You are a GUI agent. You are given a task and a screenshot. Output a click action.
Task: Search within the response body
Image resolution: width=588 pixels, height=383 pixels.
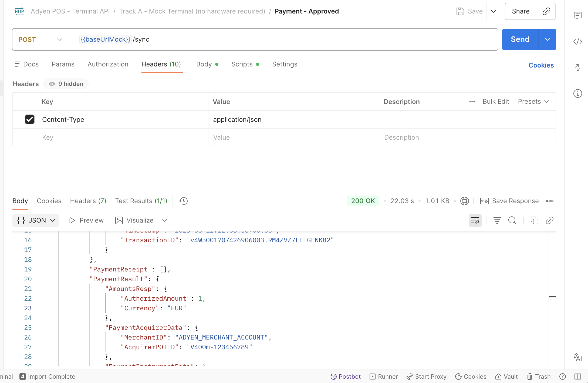point(512,220)
